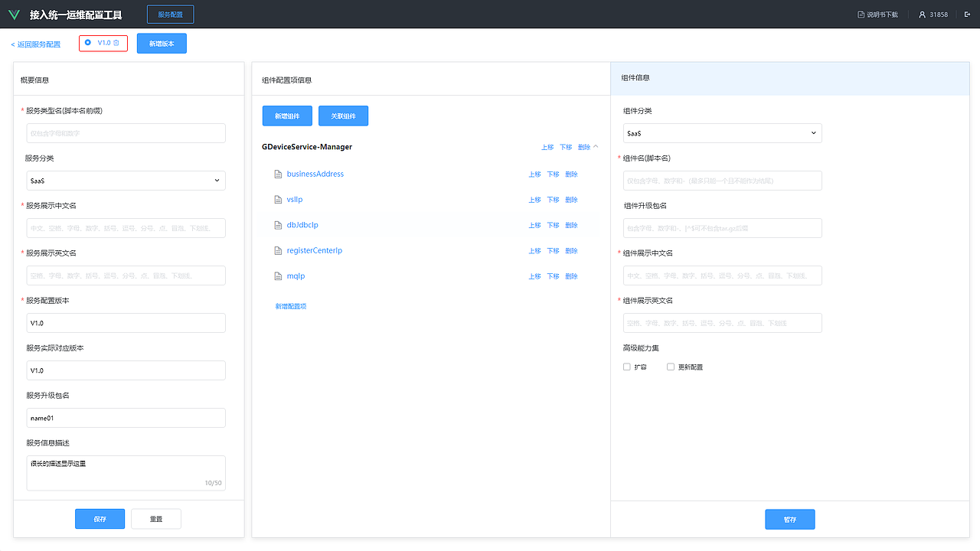980x551 pixels.
Task: Click the 服务配置版本 field with V1.0
Action: pos(126,323)
